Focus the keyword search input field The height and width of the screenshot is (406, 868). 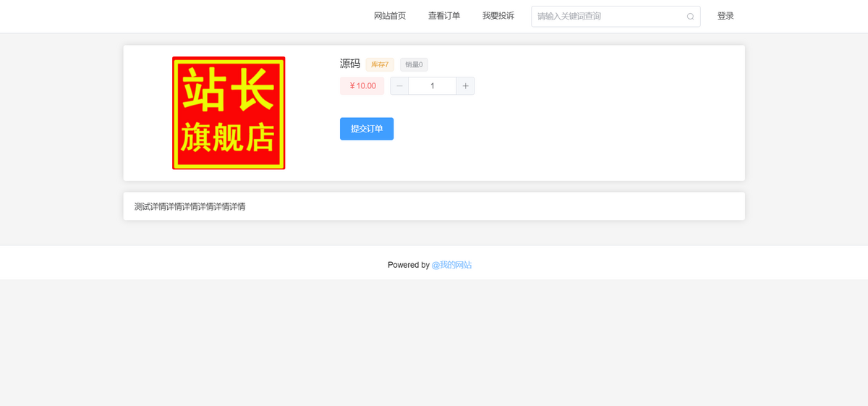[x=616, y=16]
